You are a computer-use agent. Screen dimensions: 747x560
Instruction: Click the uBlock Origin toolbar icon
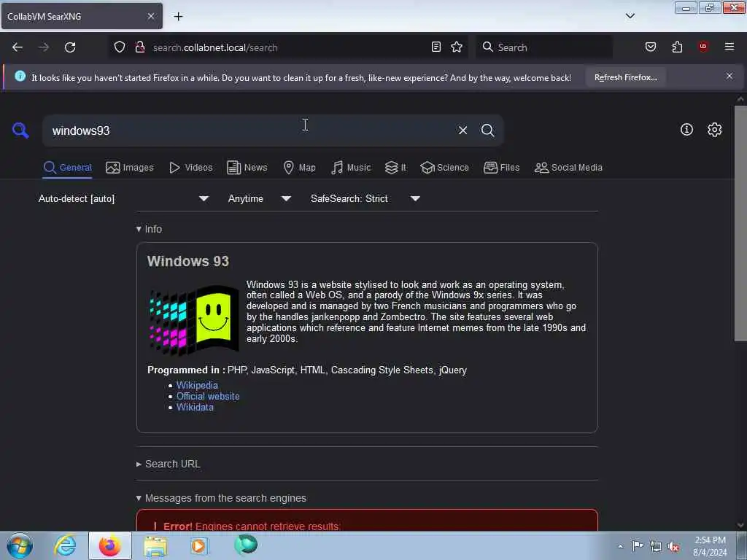(x=703, y=47)
